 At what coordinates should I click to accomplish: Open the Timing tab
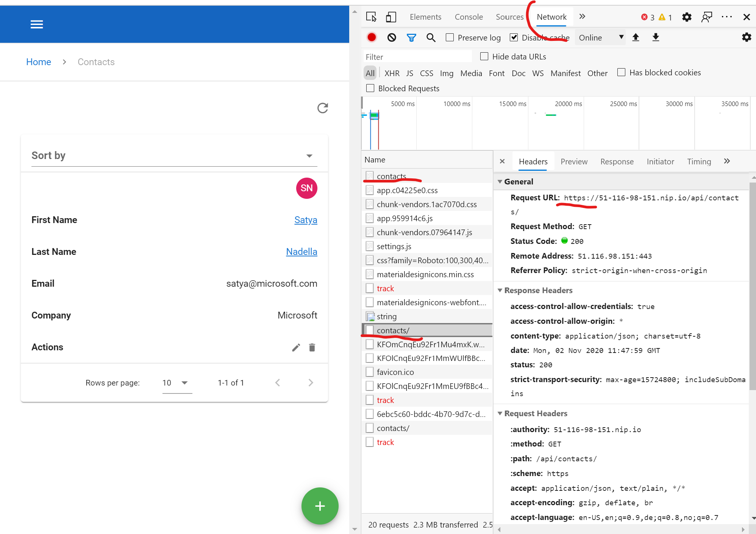(x=699, y=162)
